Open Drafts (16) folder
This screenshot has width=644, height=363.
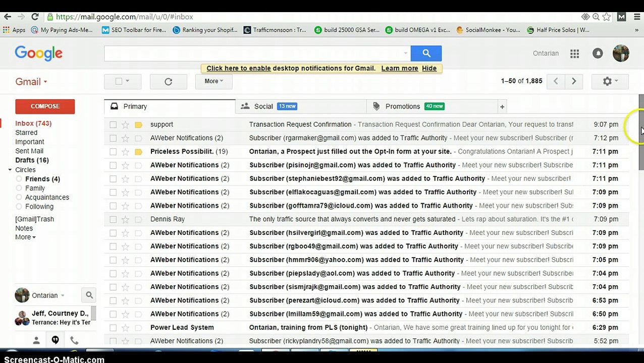32,160
